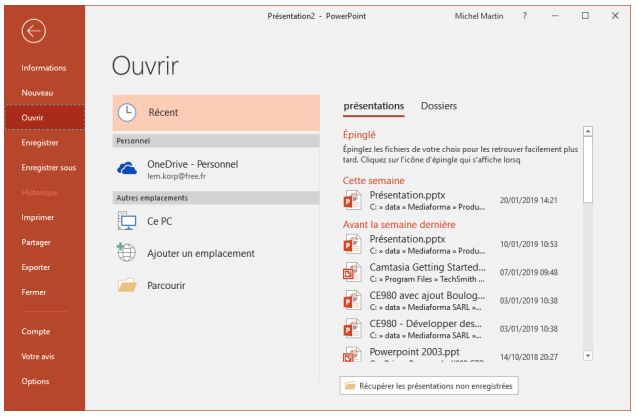Click Récupérer les présentations non enregistrées
The image size is (637, 417).
click(430, 385)
